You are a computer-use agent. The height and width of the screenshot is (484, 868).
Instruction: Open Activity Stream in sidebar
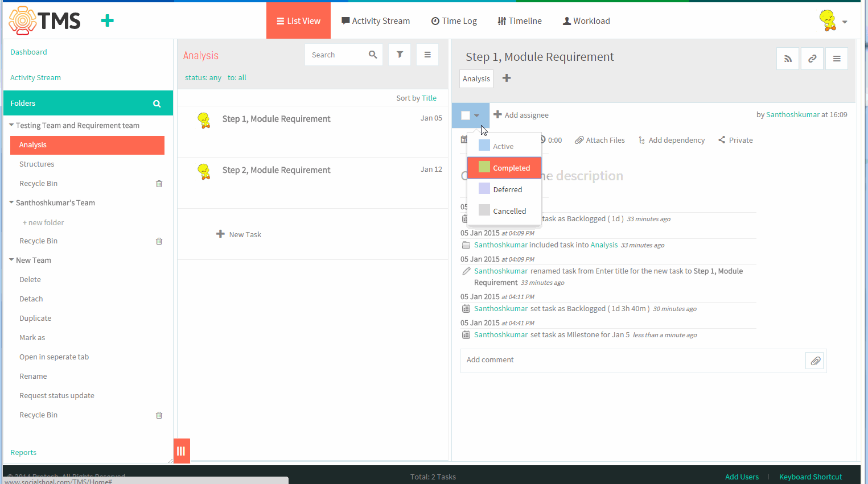click(35, 77)
